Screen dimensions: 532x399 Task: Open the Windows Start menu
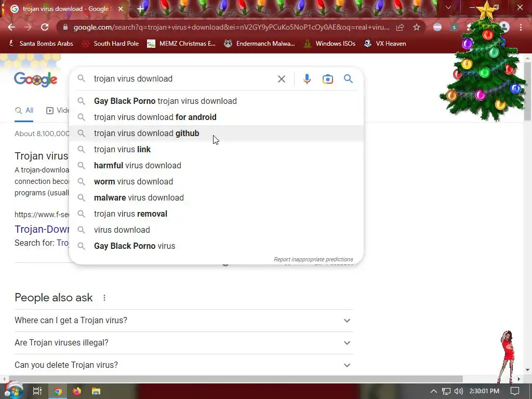[x=14, y=391]
